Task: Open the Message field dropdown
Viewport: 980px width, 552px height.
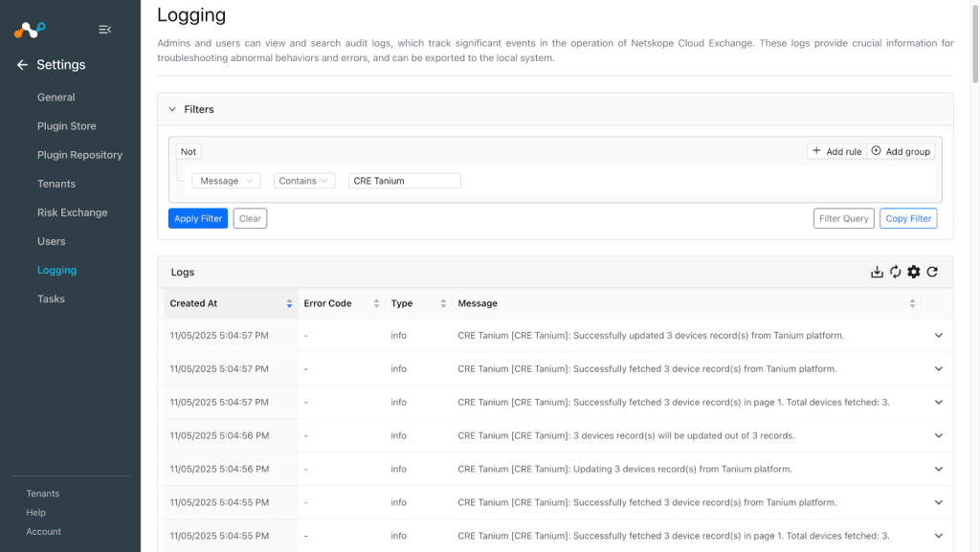Action: 226,181
